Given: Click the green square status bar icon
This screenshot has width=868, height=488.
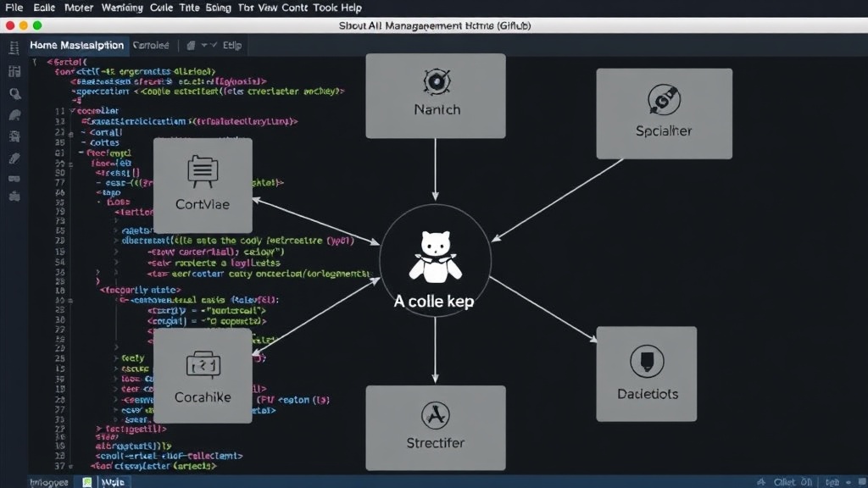Looking at the screenshot, I should (87, 482).
